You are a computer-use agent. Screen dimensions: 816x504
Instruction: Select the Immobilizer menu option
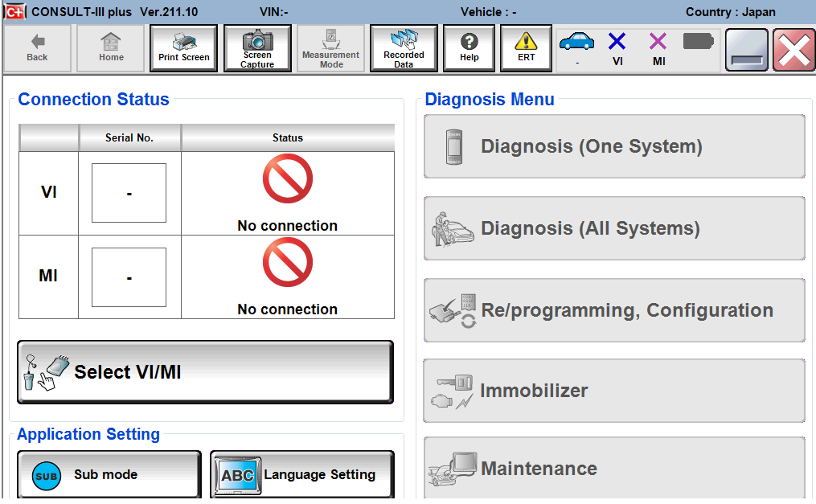click(x=614, y=391)
